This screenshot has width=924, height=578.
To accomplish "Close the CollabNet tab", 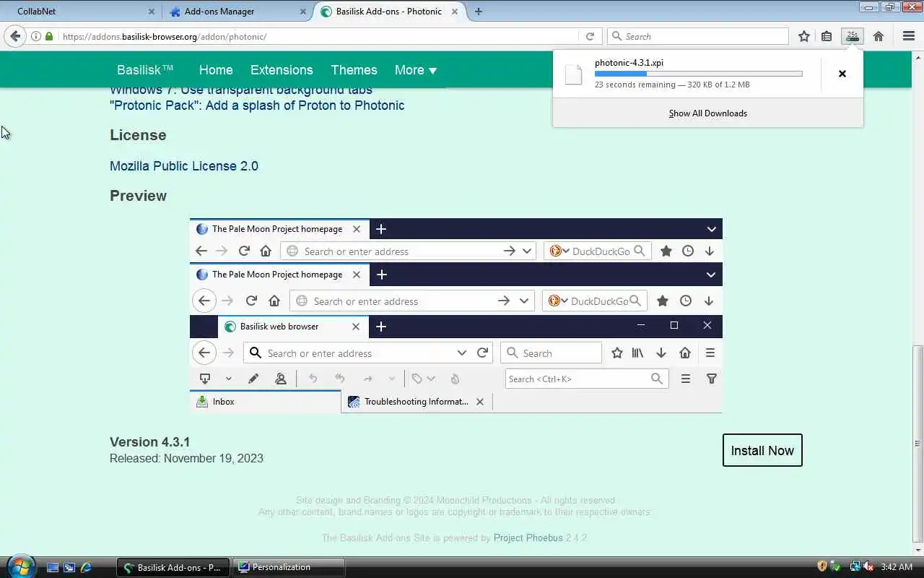I will 151,12.
